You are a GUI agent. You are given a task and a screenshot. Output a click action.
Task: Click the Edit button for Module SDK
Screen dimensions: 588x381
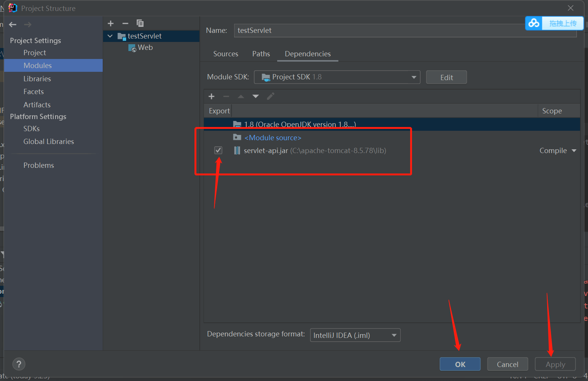pos(446,77)
